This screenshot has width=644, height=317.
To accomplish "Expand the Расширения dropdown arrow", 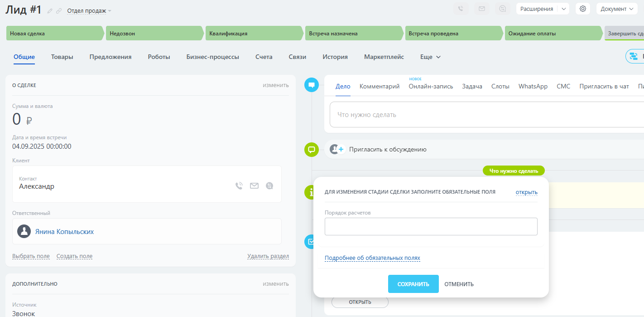I will click(563, 9).
